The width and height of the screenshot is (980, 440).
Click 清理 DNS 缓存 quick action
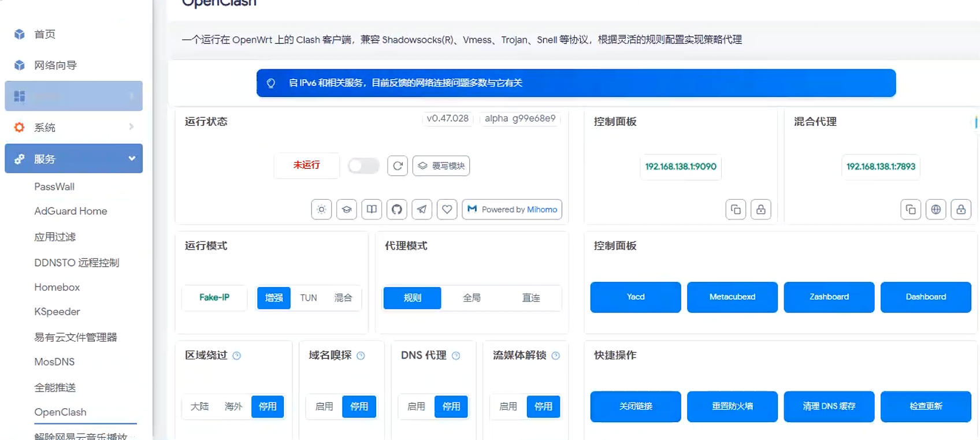click(829, 407)
